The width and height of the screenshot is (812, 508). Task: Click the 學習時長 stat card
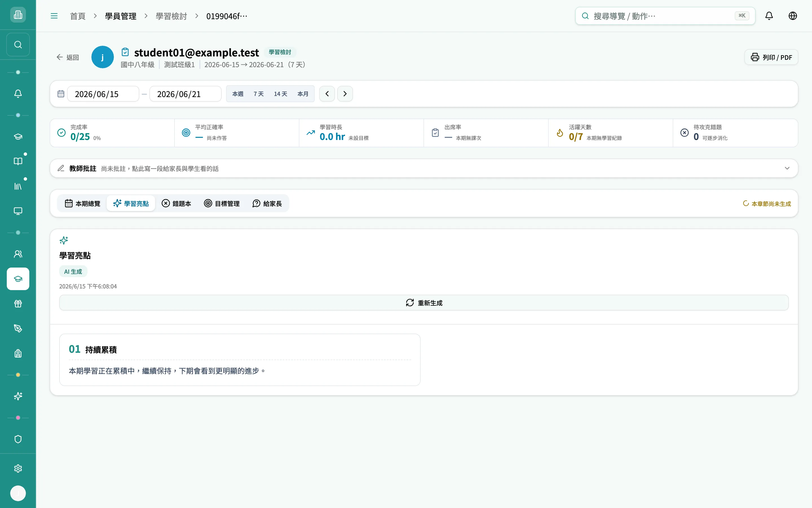pyautogui.click(x=361, y=133)
